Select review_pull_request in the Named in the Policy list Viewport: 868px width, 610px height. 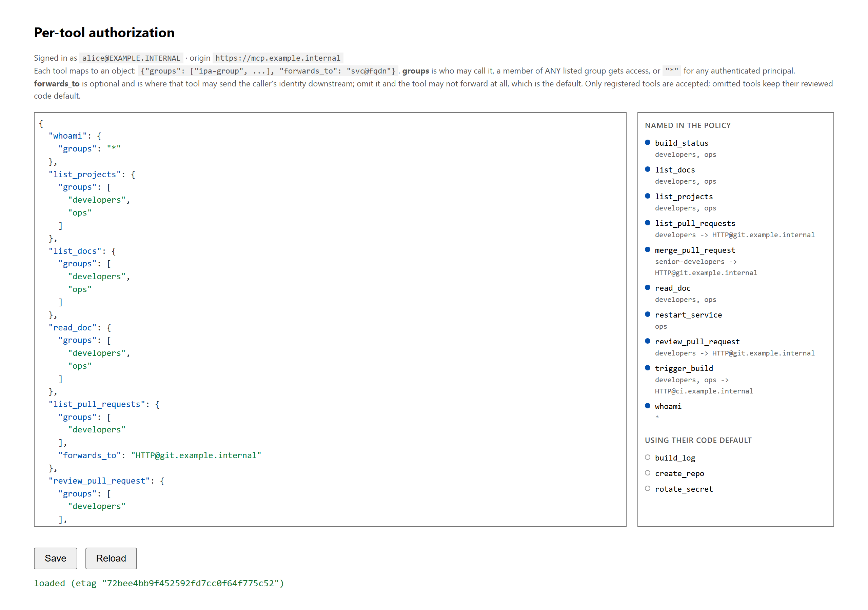click(697, 342)
